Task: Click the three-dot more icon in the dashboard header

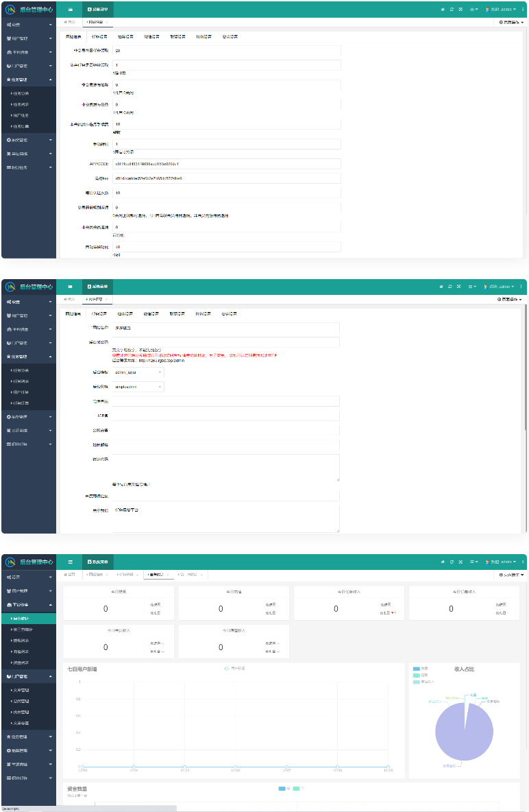Action: pos(522,562)
